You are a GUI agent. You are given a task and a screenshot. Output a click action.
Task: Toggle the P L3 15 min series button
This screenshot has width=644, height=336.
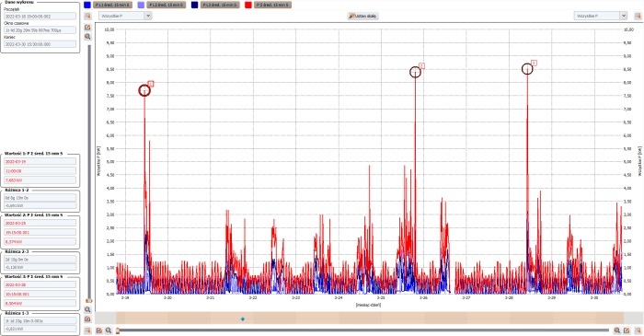coord(220,5)
